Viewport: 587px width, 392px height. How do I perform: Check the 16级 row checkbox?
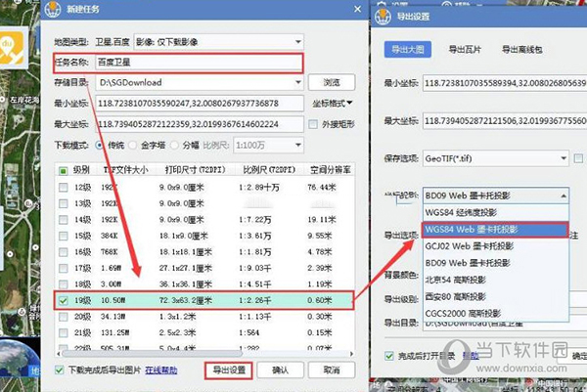(64, 252)
